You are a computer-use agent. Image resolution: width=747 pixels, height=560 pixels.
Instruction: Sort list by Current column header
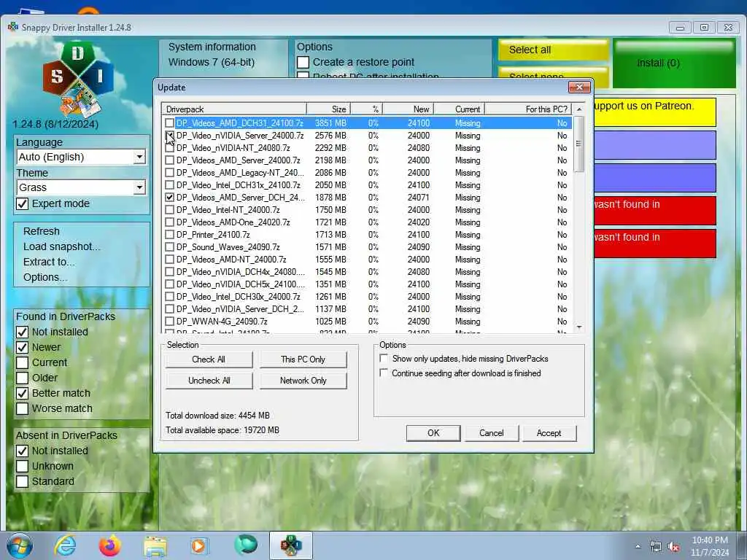coord(460,109)
